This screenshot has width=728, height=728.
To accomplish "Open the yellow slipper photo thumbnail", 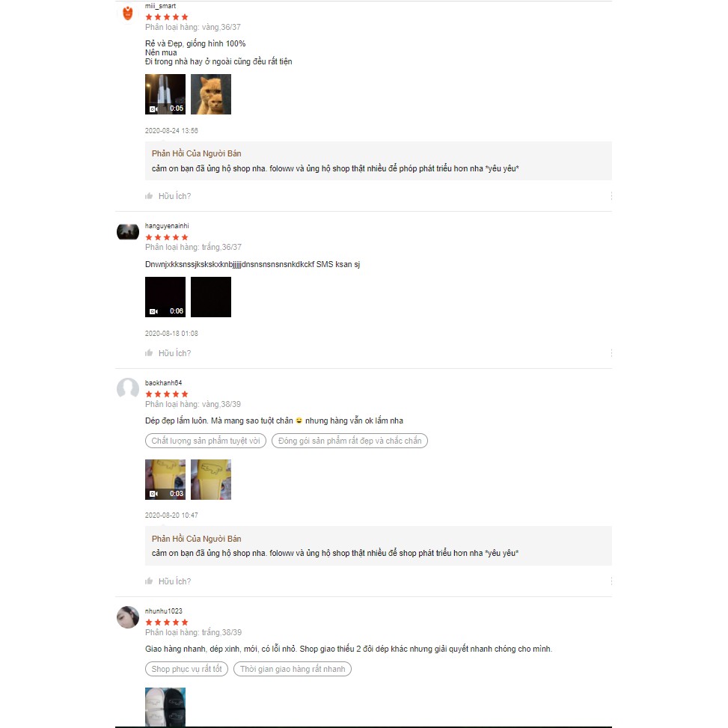I will 211,480.
